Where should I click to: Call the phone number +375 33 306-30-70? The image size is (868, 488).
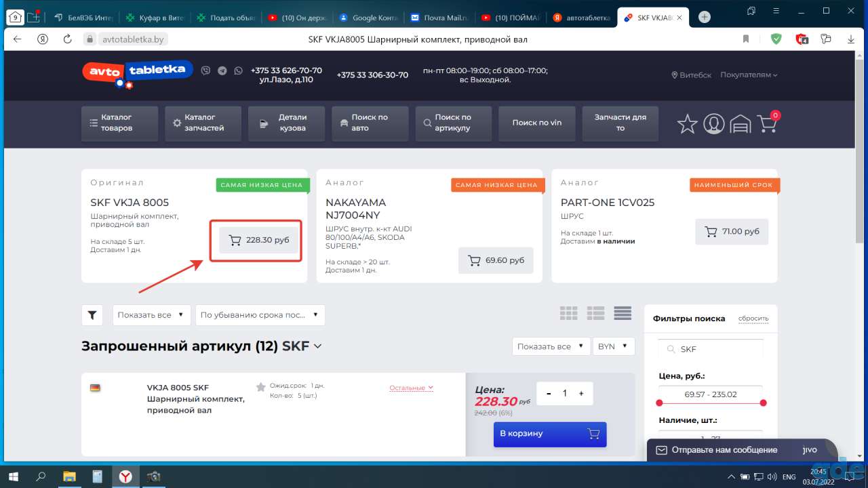372,75
